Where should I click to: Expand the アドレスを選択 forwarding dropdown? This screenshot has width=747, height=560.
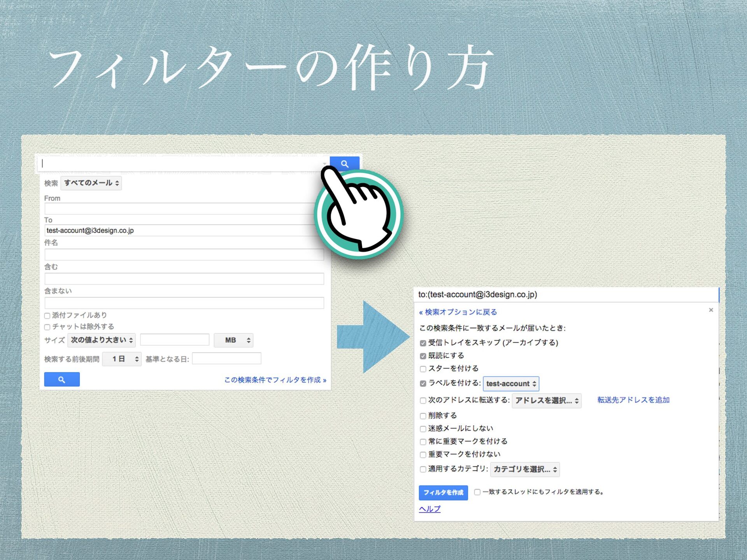click(547, 401)
